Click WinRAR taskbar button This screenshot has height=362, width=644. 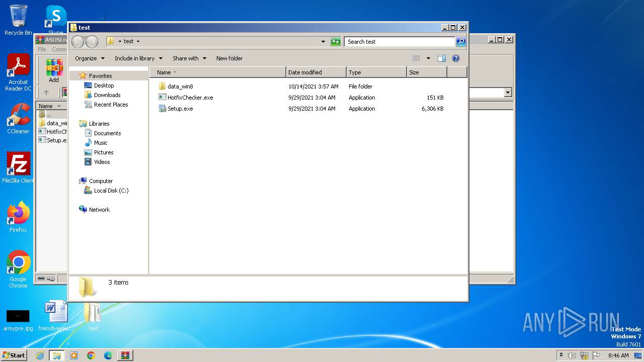(125, 355)
